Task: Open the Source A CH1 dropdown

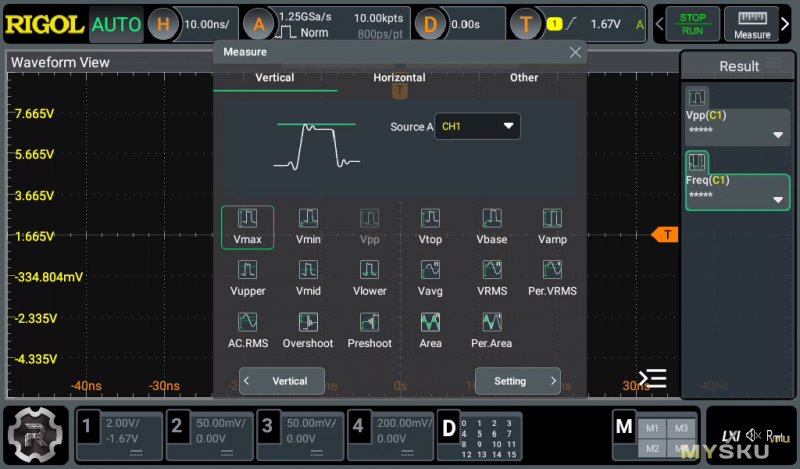Action: tap(478, 127)
